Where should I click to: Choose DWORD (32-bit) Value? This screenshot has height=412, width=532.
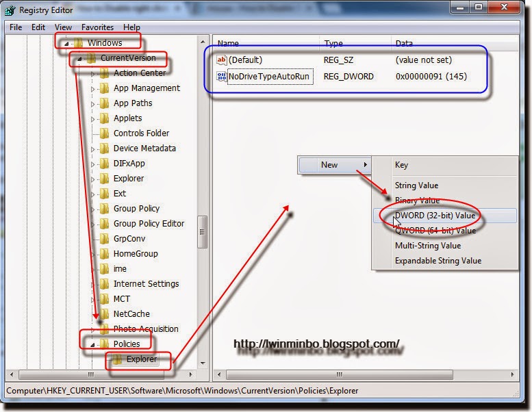point(445,216)
